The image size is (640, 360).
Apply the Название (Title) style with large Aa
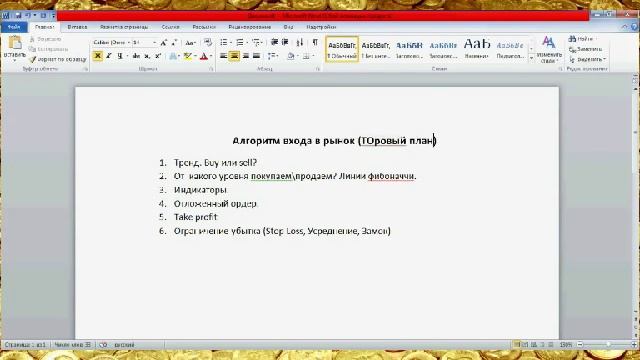(x=476, y=49)
